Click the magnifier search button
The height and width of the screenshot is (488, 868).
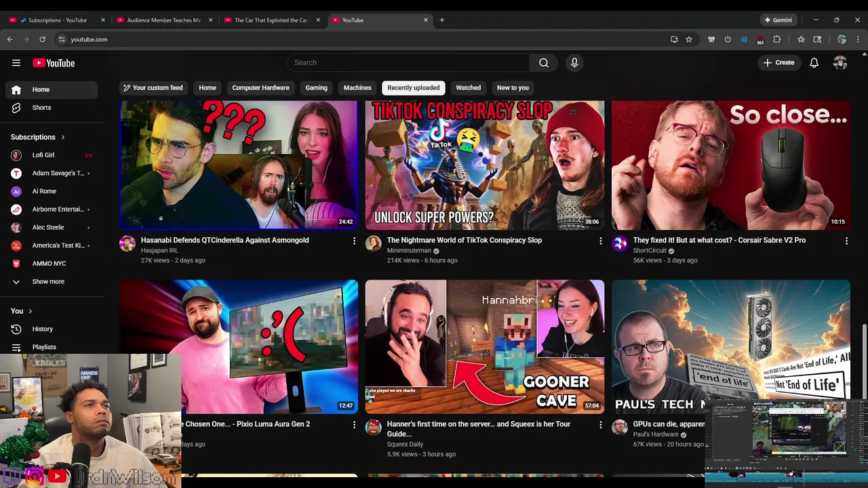pyautogui.click(x=544, y=62)
